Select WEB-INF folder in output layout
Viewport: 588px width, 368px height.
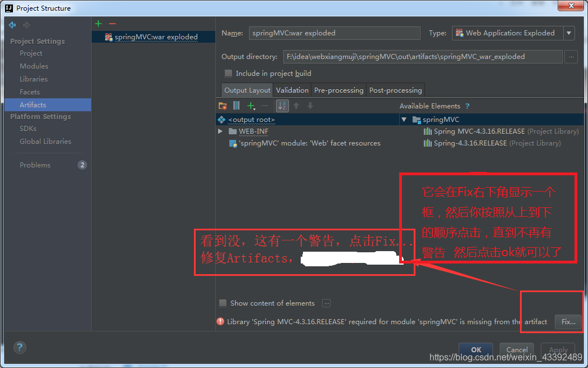pos(254,131)
